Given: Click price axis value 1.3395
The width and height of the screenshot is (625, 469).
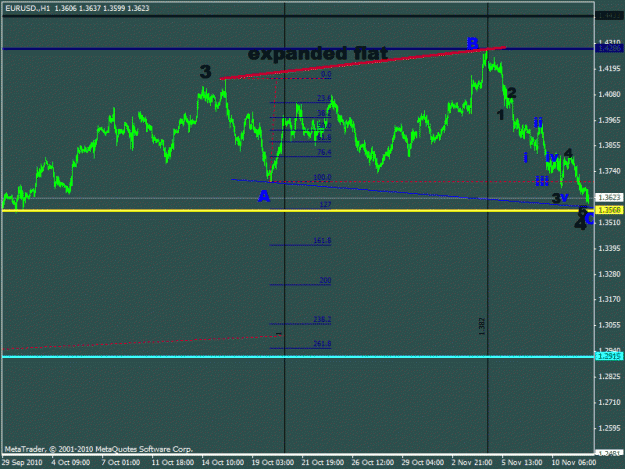Looking at the screenshot, I should pyautogui.click(x=609, y=248).
